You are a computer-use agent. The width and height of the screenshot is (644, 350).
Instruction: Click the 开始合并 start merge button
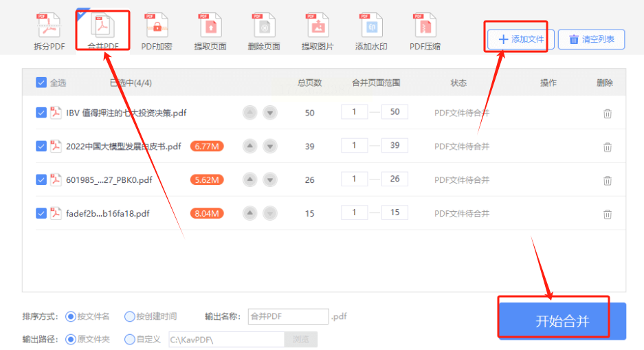tap(562, 321)
